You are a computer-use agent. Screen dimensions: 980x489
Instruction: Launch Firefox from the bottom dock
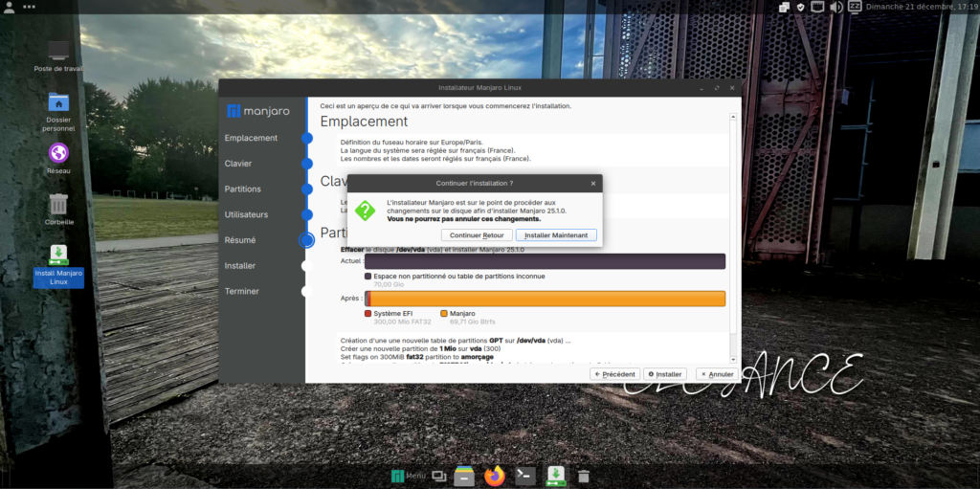[x=494, y=476]
